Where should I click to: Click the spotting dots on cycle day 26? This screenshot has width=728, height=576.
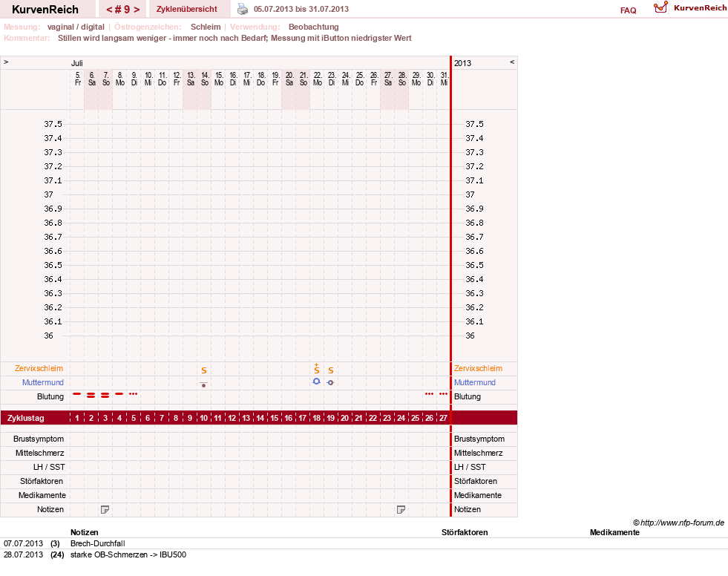pyautogui.click(x=429, y=394)
